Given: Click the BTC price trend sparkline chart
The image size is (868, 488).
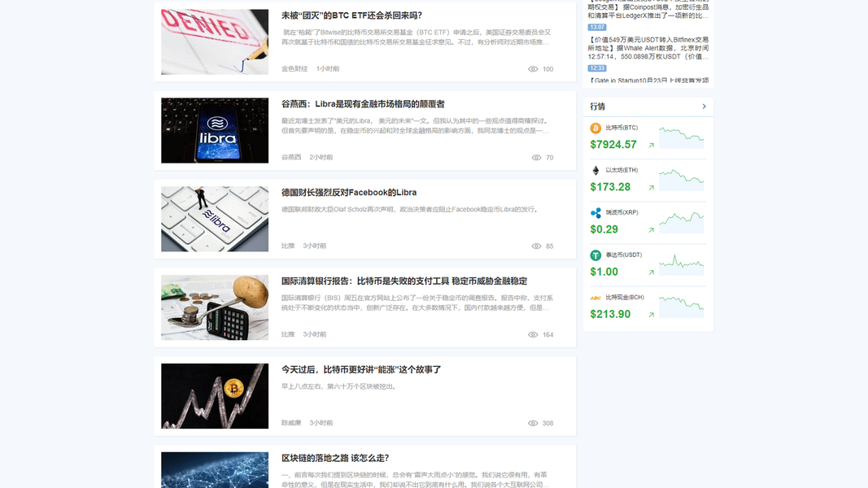Looking at the screenshot, I should click(682, 137).
